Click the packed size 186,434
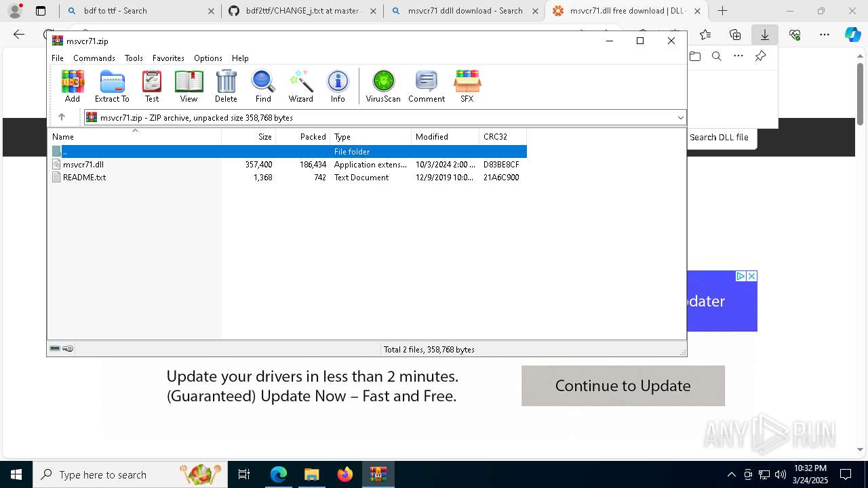 (x=313, y=165)
